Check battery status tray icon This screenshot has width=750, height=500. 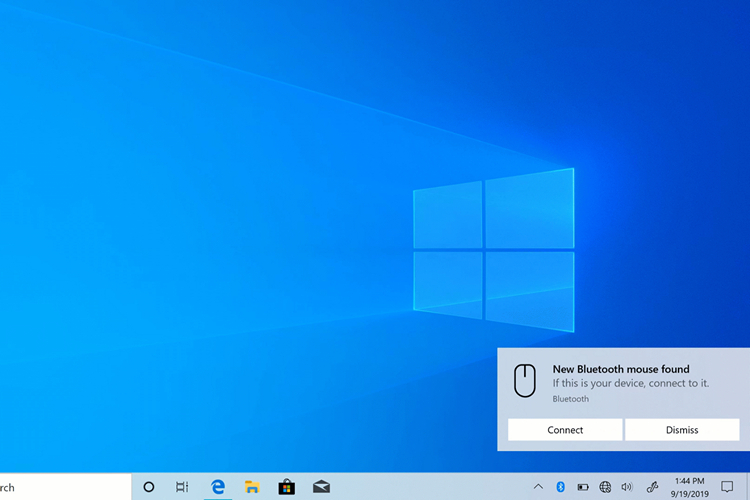pyautogui.click(x=583, y=488)
